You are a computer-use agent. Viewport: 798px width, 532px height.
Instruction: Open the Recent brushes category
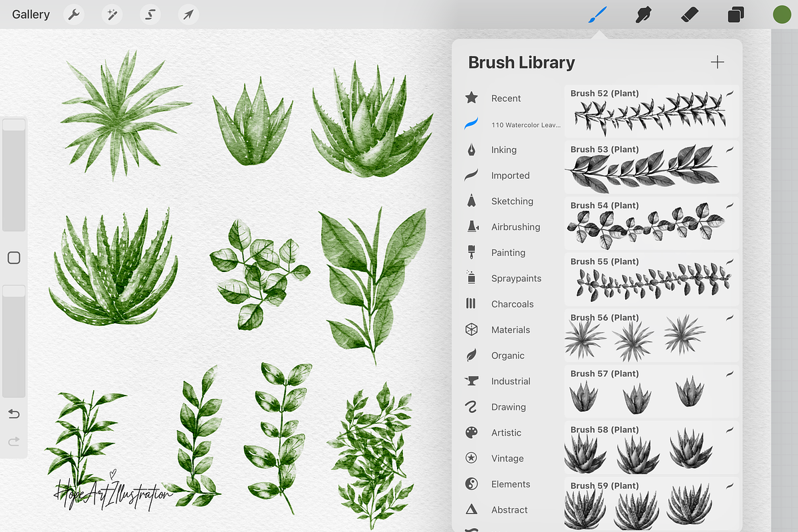pyautogui.click(x=505, y=98)
